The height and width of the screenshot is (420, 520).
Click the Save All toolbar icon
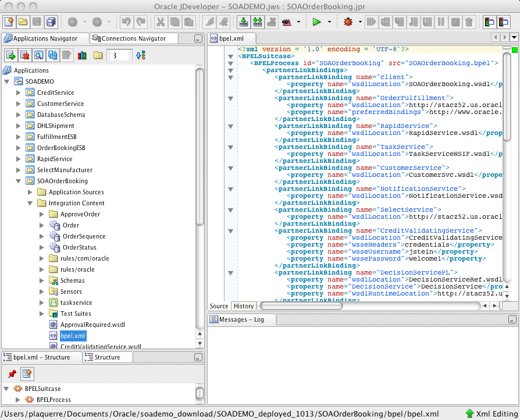pos(51,22)
